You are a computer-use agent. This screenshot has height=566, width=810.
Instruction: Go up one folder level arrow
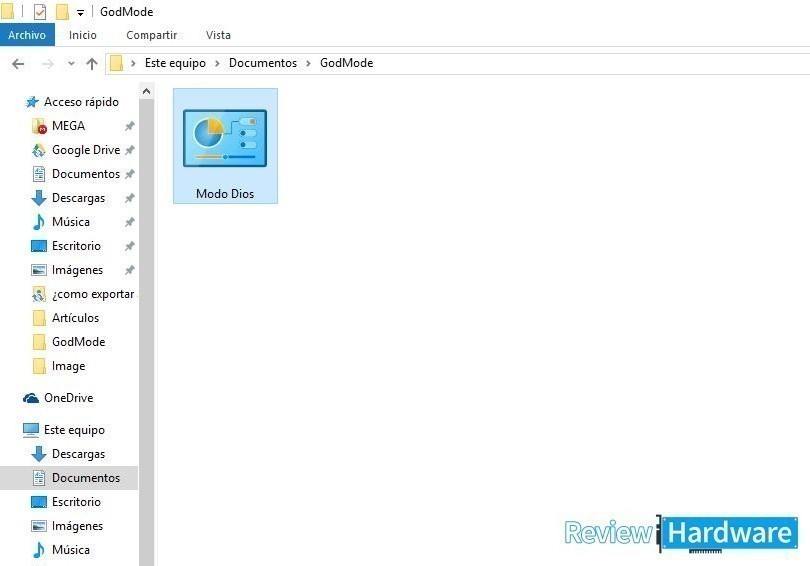92,64
